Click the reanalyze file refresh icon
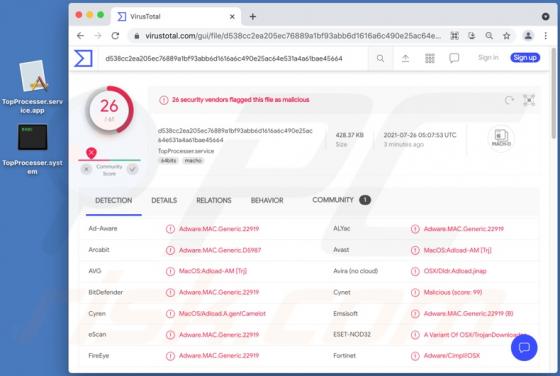The width and height of the screenshot is (560, 376). (x=509, y=100)
